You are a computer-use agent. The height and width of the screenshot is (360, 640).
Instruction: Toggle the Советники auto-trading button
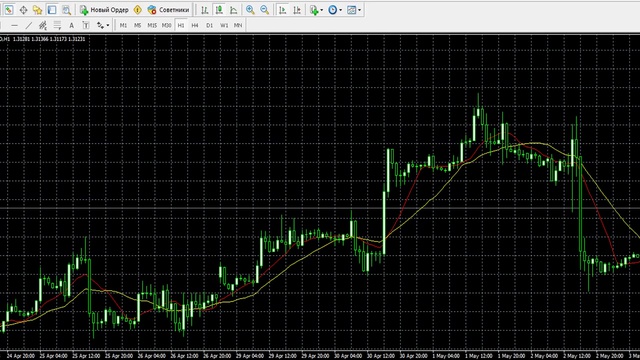point(168,10)
